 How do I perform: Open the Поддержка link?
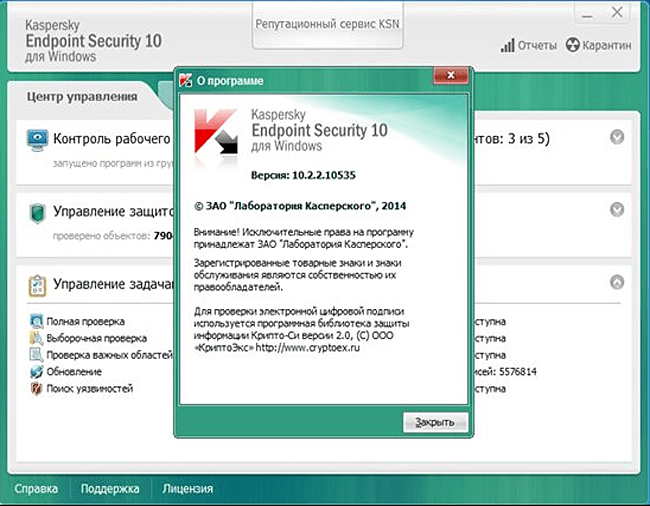pos(110,489)
